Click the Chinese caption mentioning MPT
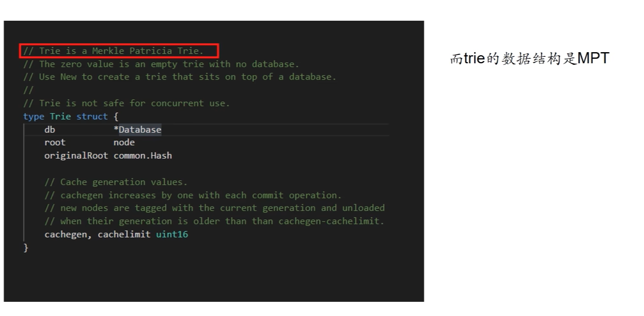 click(530, 58)
